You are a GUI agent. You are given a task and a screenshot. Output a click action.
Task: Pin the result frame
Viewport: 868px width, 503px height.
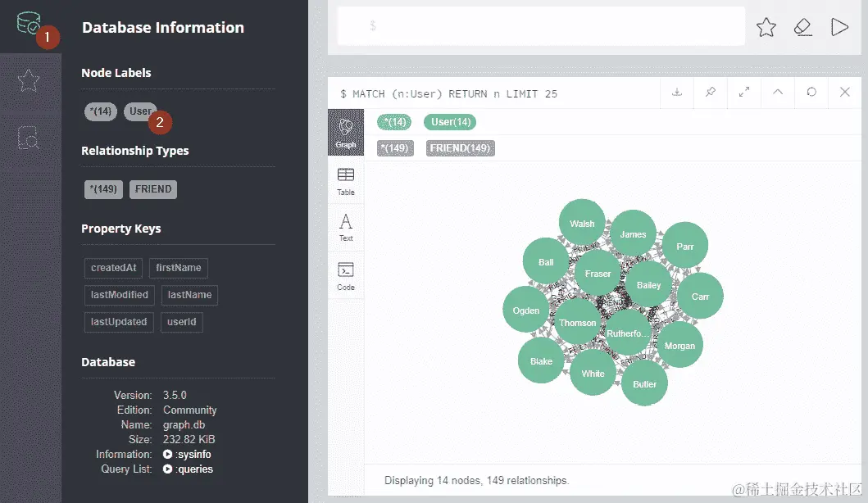tap(711, 93)
